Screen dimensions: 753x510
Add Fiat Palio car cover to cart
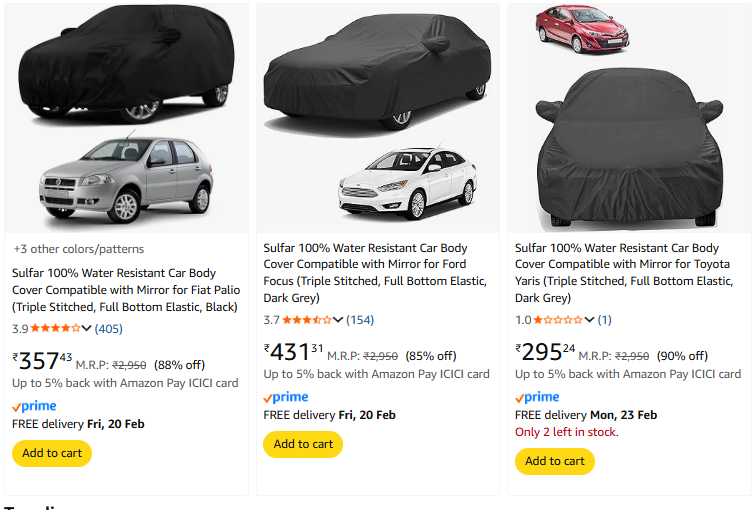point(52,453)
